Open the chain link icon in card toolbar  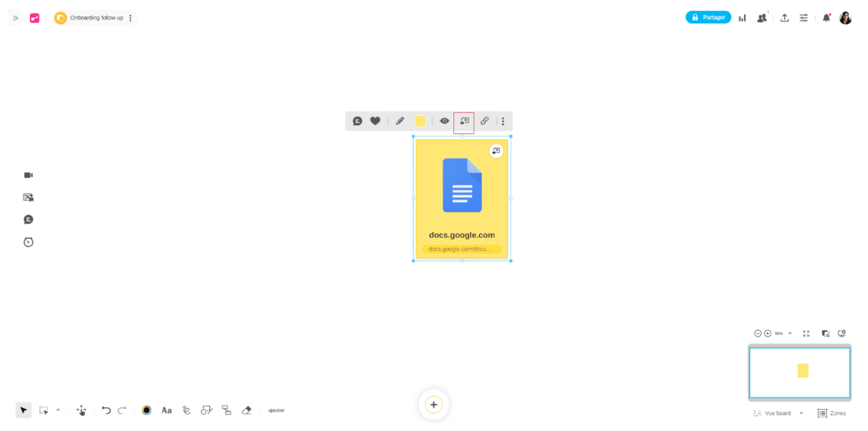(x=485, y=121)
